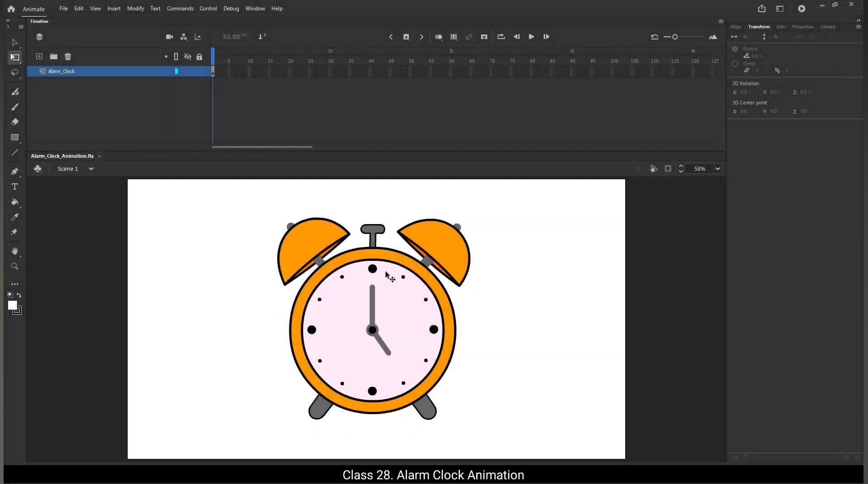Switch to the Align tab
868x484 pixels.
coord(736,27)
